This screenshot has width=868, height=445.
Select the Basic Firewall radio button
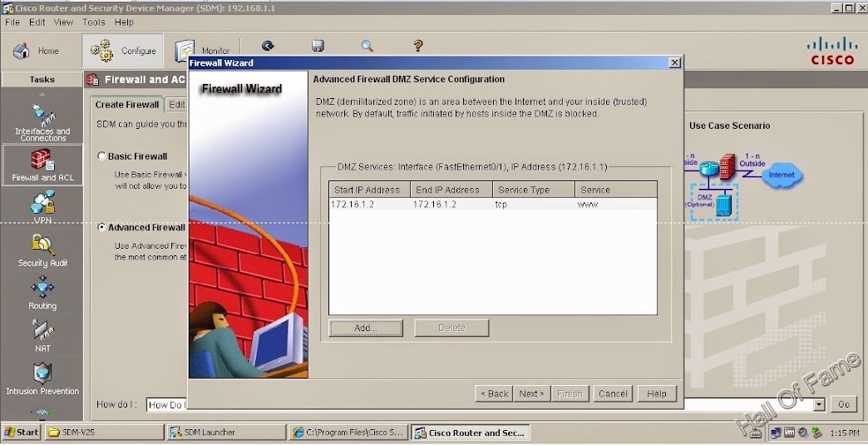pos(101,156)
